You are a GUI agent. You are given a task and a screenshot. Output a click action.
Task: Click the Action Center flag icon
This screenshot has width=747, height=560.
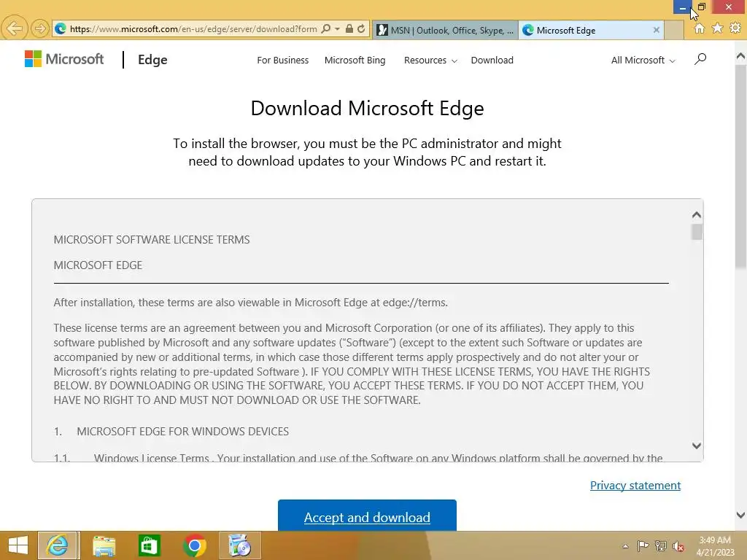[x=643, y=545]
